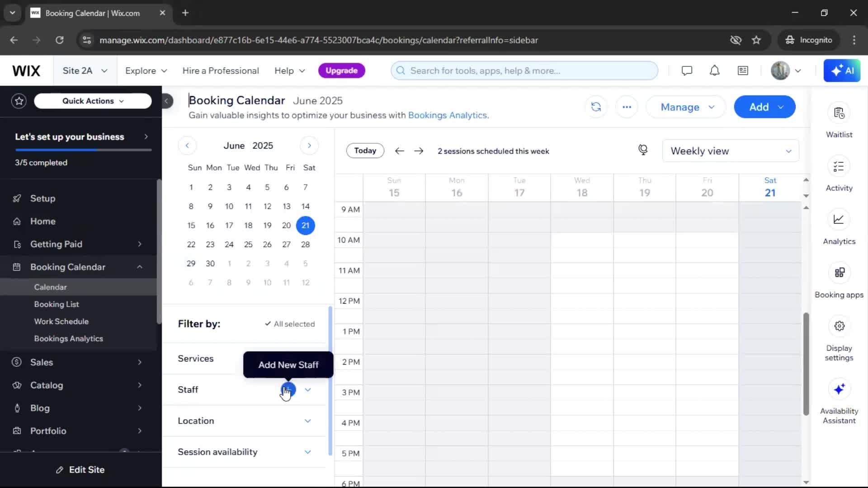The height and width of the screenshot is (488, 868).
Task: Open the Site 2A site selector
Action: pos(85,70)
